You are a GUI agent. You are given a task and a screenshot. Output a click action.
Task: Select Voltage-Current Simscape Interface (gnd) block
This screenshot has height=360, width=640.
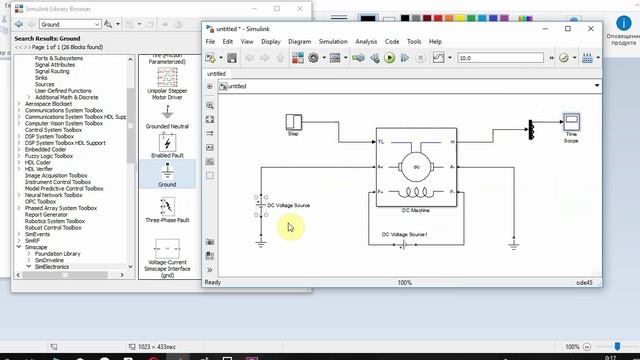[x=167, y=258]
